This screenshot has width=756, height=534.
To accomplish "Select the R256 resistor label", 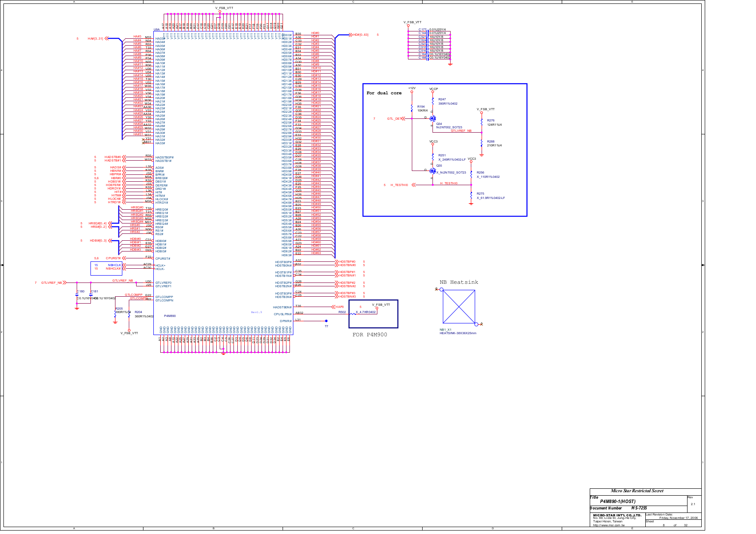I will pos(480,173).
